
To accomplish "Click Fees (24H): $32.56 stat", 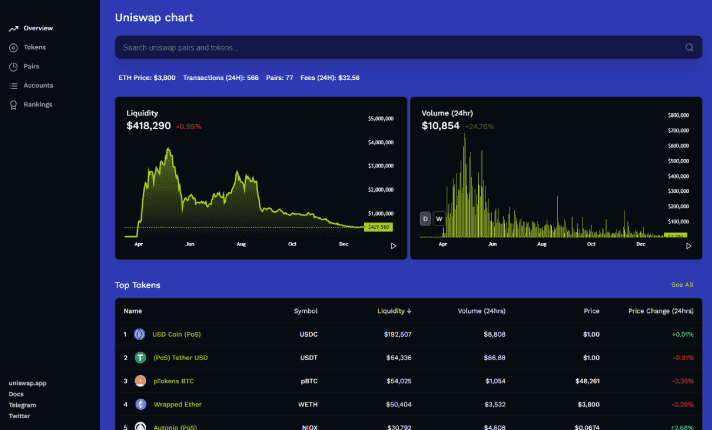I will click(330, 78).
